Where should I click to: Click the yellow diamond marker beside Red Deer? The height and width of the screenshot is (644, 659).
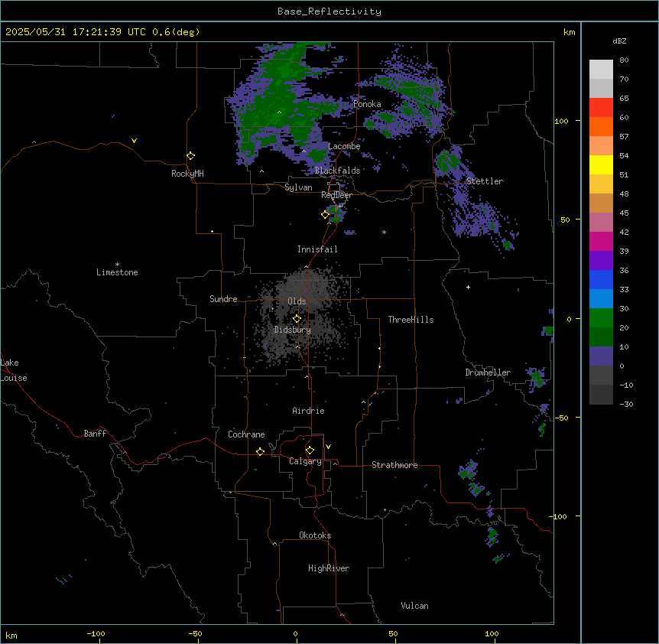tap(326, 215)
